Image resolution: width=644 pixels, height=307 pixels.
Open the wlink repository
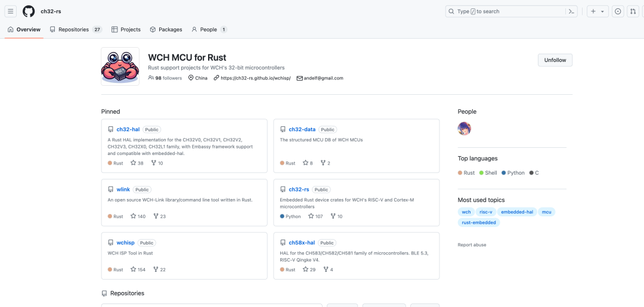coord(123,189)
